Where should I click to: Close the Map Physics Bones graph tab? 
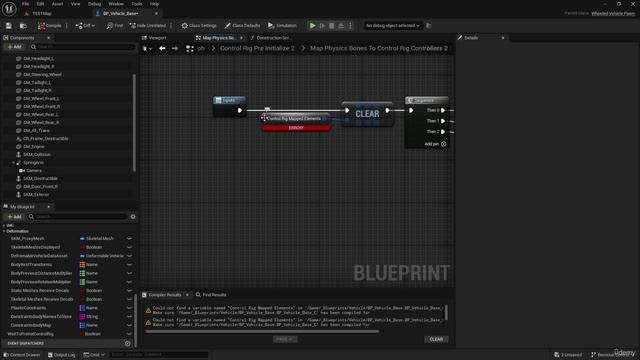(241, 38)
